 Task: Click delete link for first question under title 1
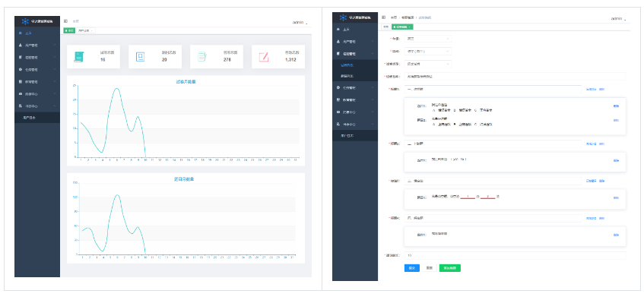(616, 106)
